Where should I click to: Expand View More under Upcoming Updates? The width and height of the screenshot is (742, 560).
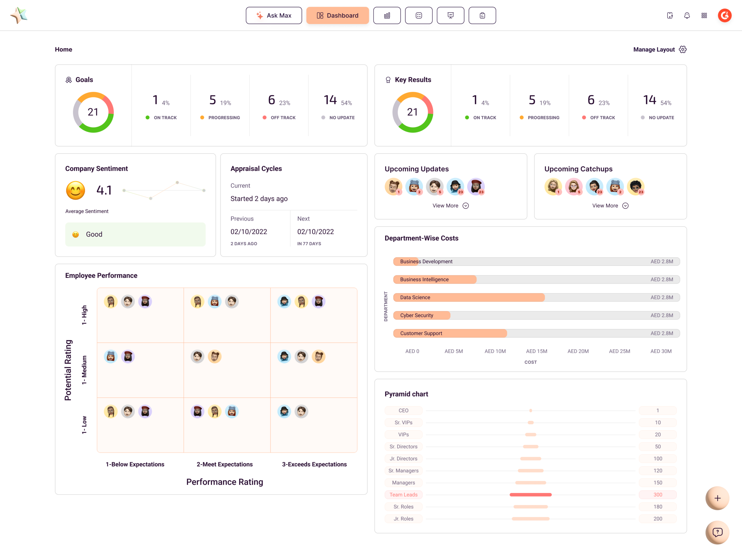pos(450,206)
